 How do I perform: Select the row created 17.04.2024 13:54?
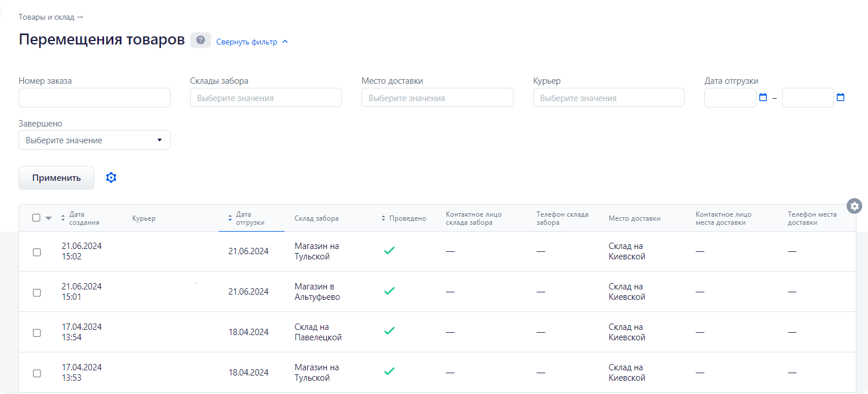pos(37,333)
